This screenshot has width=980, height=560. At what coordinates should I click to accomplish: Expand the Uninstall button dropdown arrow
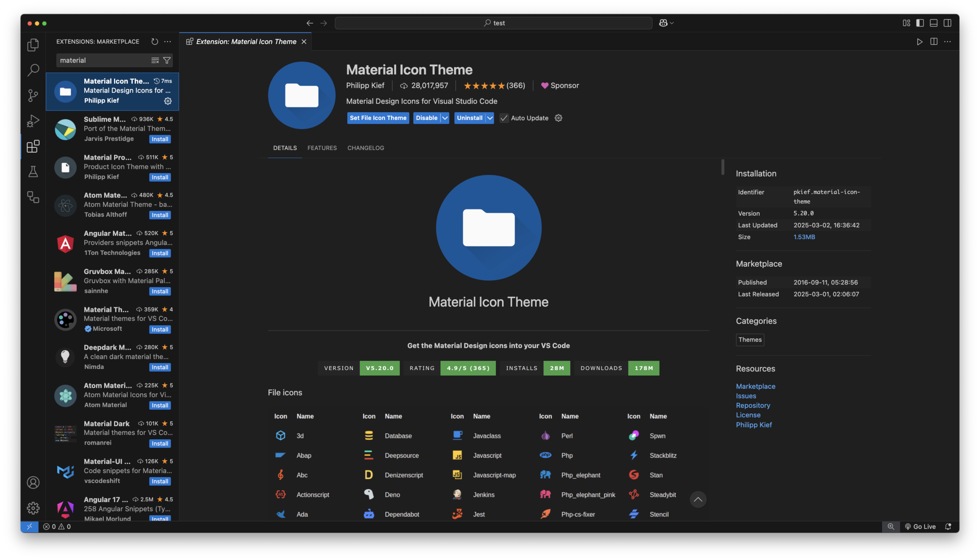tap(490, 118)
